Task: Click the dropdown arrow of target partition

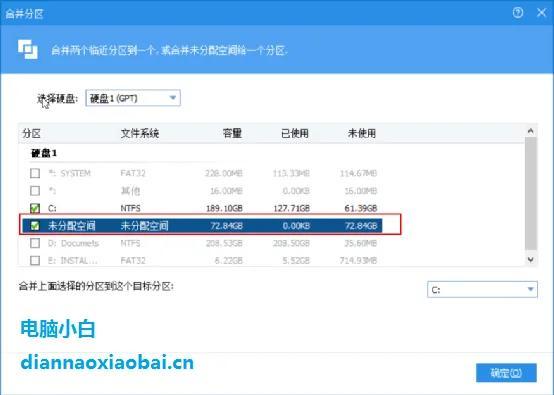Action: [530, 290]
